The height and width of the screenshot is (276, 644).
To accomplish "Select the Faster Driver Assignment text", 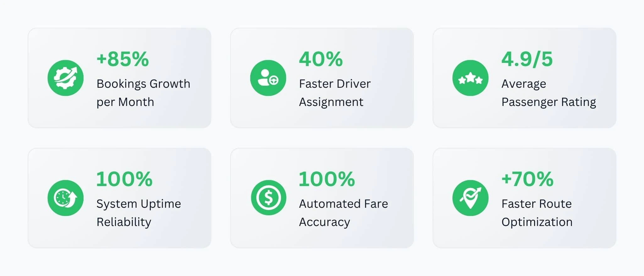I will [x=335, y=93].
